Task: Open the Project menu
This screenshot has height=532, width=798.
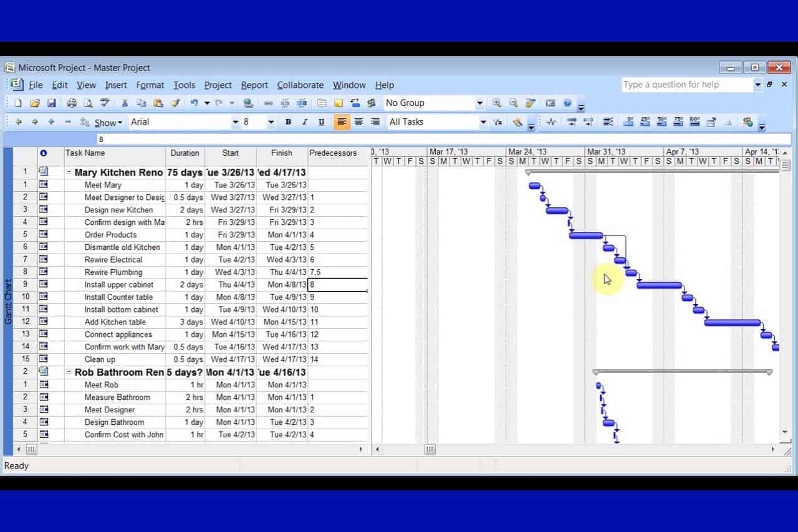Action: pyautogui.click(x=218, y=85)
